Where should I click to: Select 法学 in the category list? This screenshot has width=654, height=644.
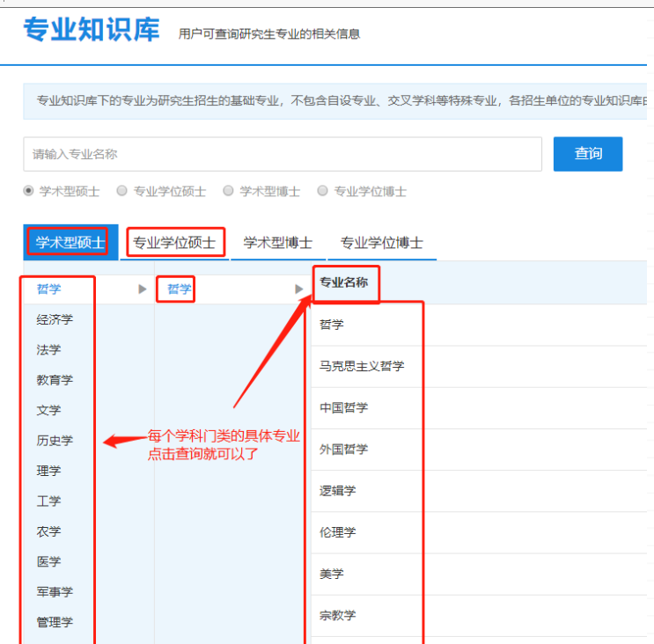click(49, 350)
